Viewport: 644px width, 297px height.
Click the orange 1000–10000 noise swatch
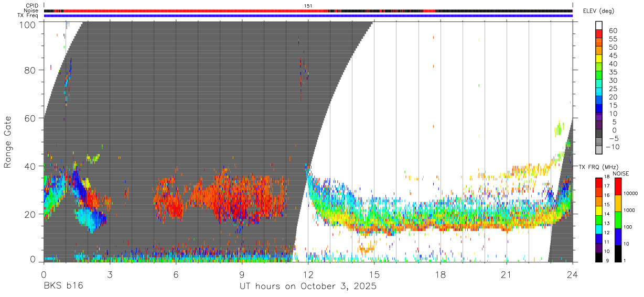pyautogui.click(x=617, y=203)
